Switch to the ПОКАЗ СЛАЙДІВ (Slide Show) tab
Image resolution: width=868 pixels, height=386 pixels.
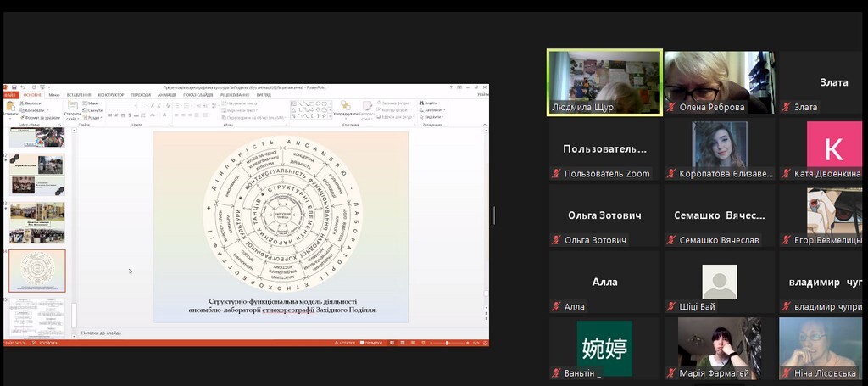tap(198, 95)
